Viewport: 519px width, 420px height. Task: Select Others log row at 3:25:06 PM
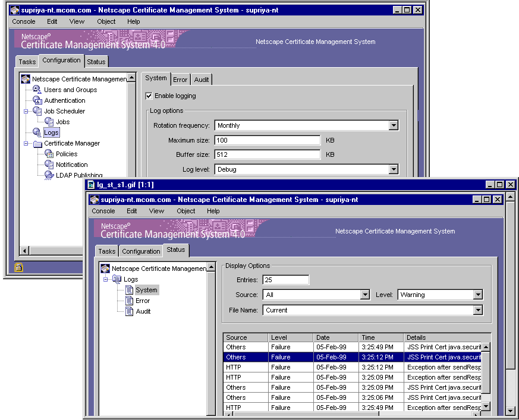pos(353,397)
